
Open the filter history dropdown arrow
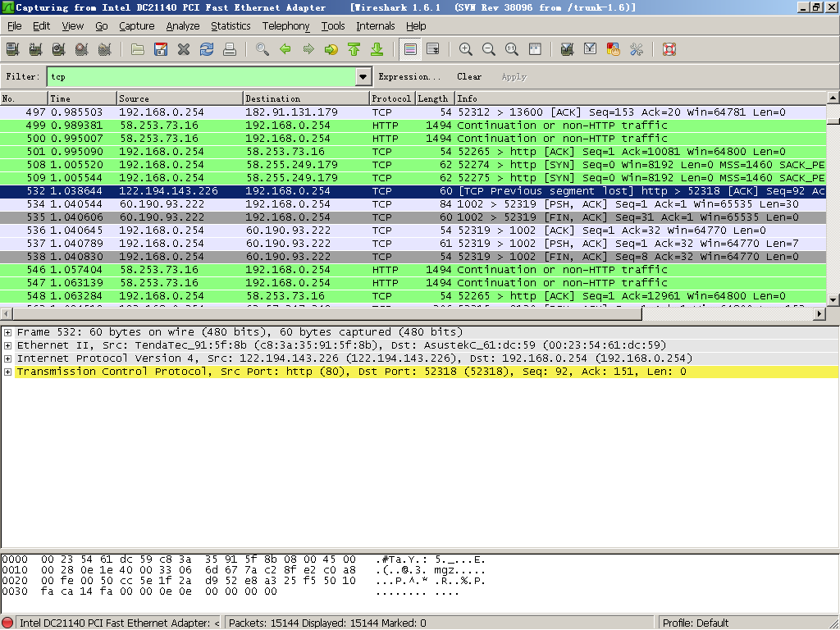(x=363, y=76)
